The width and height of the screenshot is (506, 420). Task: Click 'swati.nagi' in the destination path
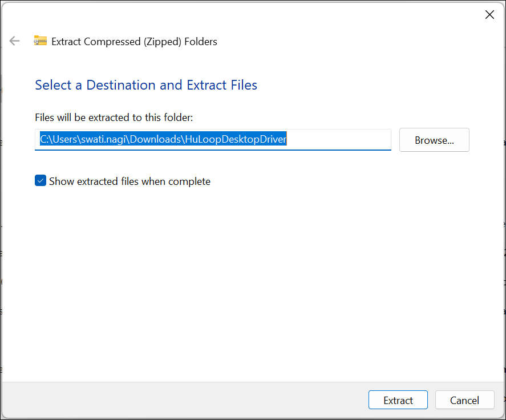pos(106,140)
